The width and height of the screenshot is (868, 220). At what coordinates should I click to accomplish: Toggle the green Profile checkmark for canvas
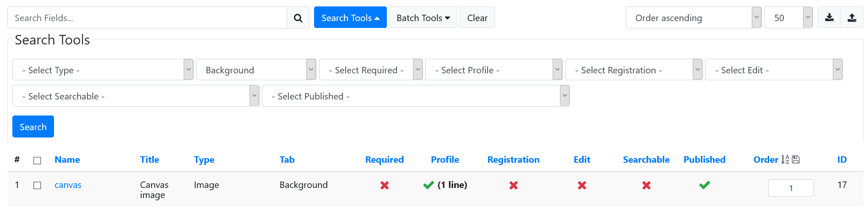429,185
